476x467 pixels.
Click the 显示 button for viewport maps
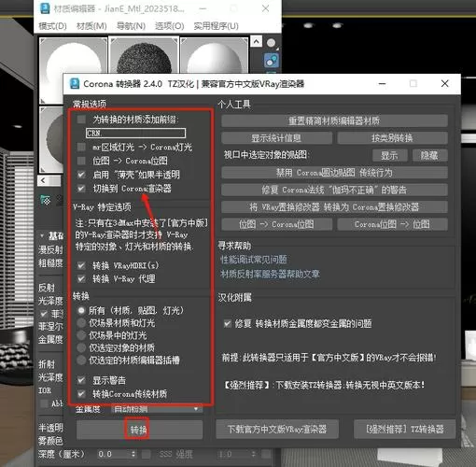(x=390, y=155)
